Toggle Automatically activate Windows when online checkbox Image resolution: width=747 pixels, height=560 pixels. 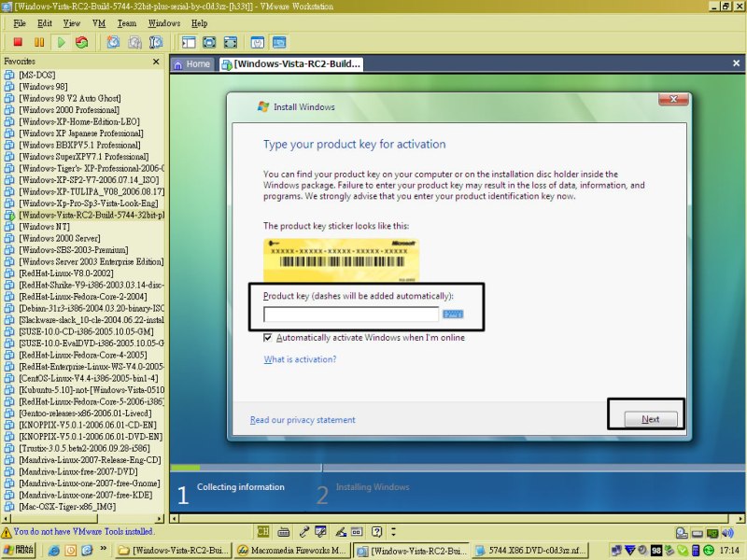point(268,338)
